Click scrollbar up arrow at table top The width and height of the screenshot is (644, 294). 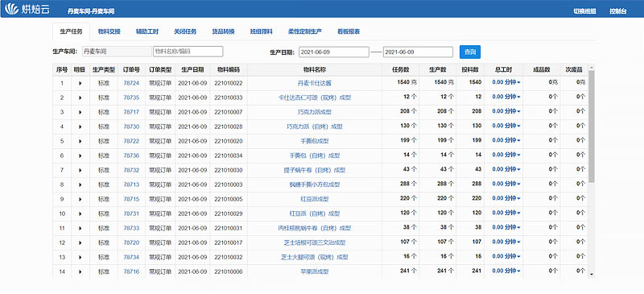[592, 67]
